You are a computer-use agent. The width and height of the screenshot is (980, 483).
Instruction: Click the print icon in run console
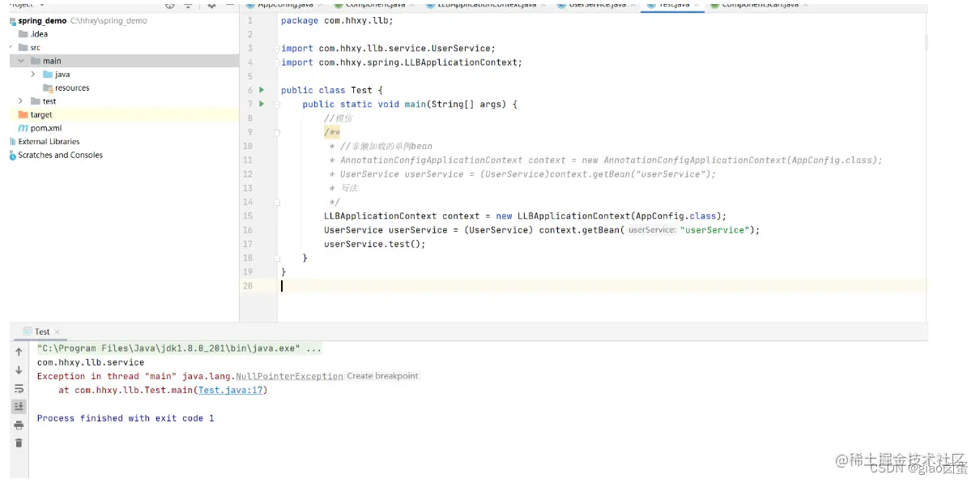pyautogui.click(x=19, y=425)
